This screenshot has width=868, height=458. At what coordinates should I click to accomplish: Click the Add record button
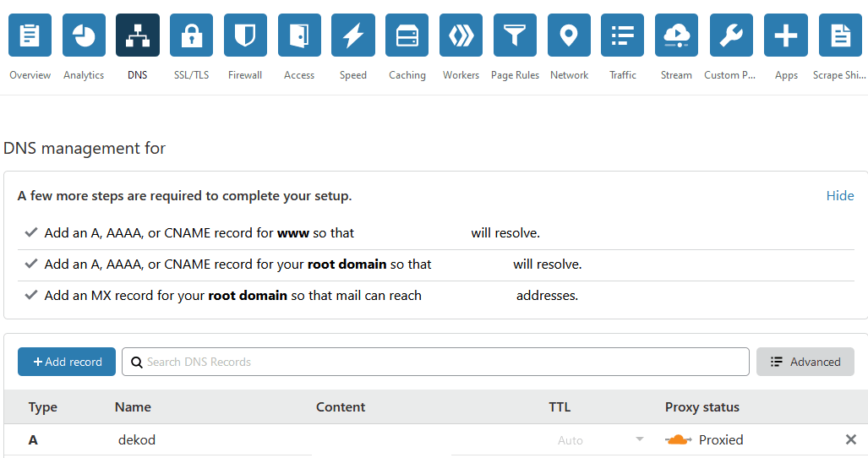[67, 362]
